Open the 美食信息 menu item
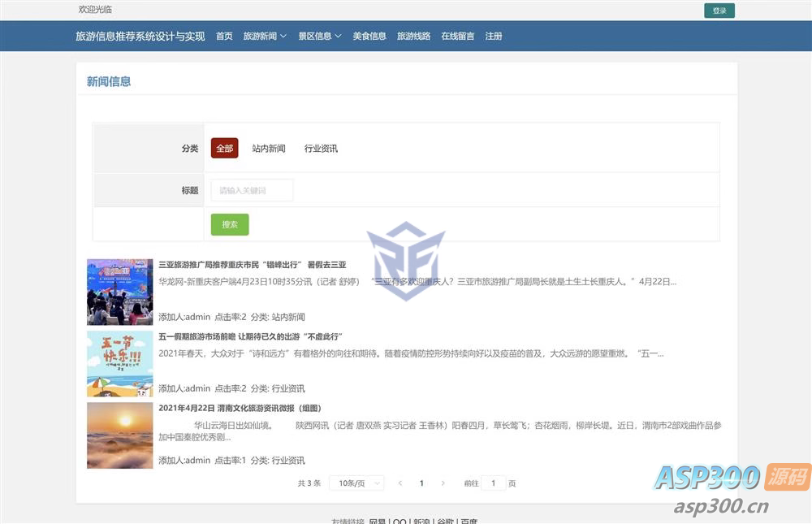The width and height of the screenshot is (812, 524). 369,36
